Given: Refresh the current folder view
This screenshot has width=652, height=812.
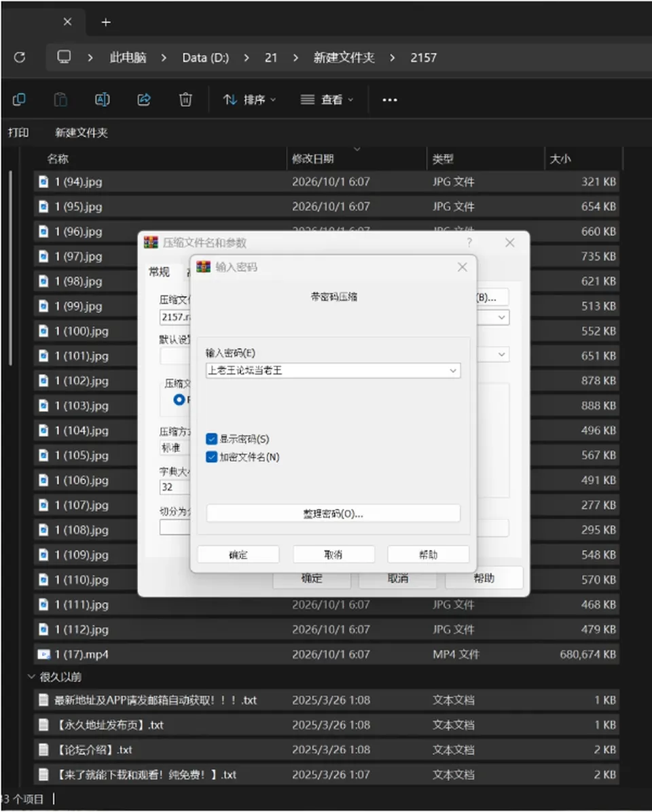Looking at the screenshot, I should click(x=20, y=57).
